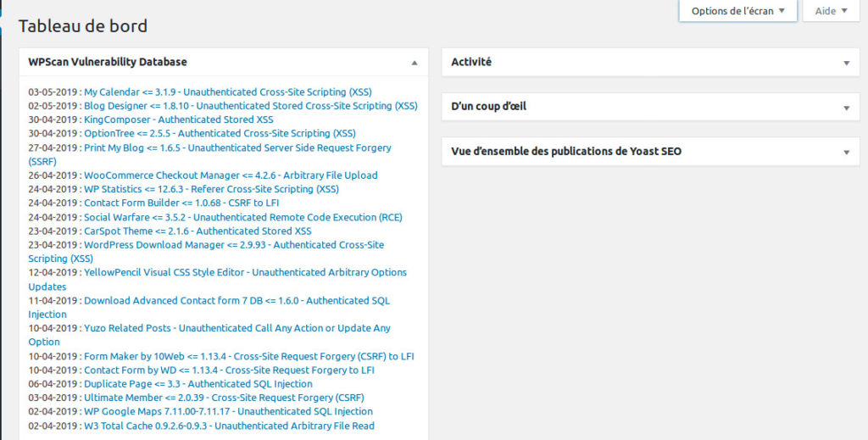Click the D'un coup d'œil title text
Viewport: 868px width, 440px height.
pos(489,106)
